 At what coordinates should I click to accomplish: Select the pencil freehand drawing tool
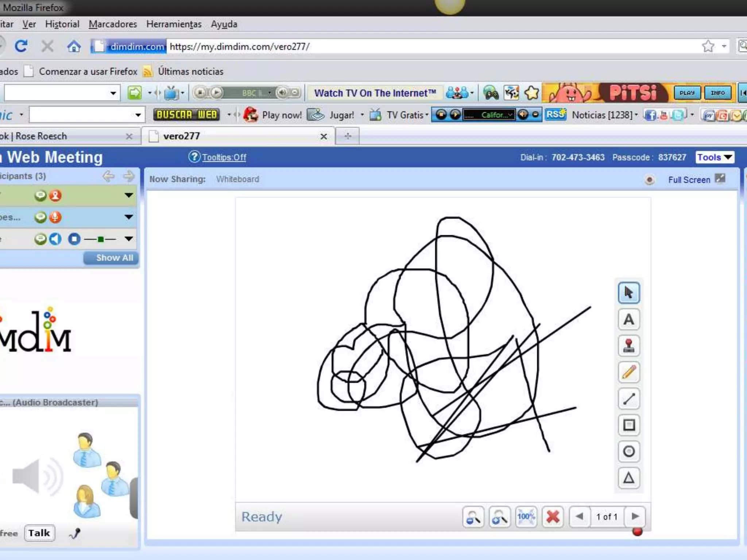pyautogui.click(x=628, y=372)
